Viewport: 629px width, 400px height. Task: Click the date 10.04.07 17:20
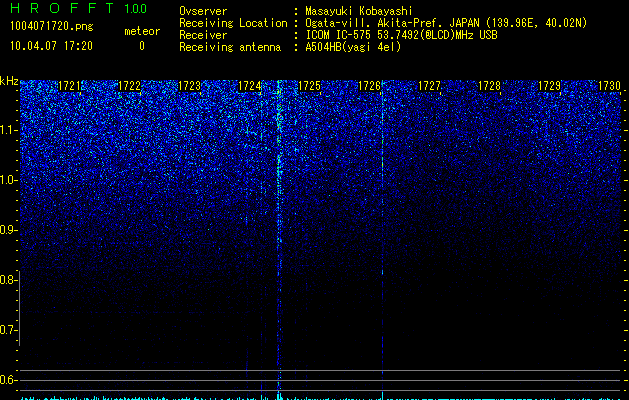[51, 46]
